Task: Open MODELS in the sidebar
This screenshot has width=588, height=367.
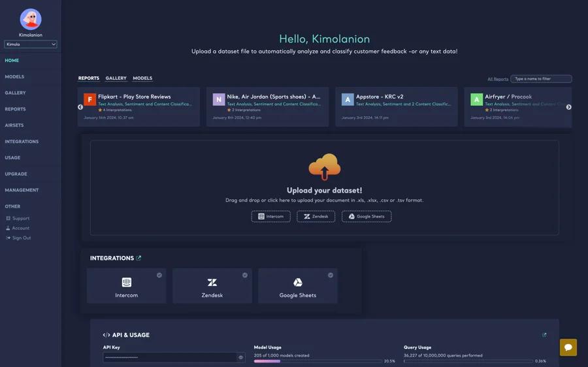Action: click(x=14, y=76)
